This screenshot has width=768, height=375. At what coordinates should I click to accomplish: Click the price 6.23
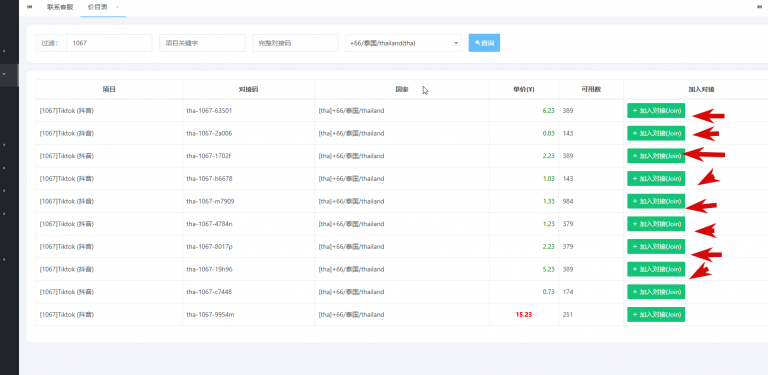[549, 111]
